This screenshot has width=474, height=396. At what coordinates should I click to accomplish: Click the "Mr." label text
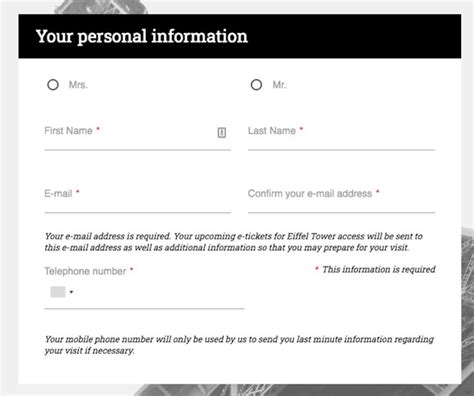pos(279,85)
